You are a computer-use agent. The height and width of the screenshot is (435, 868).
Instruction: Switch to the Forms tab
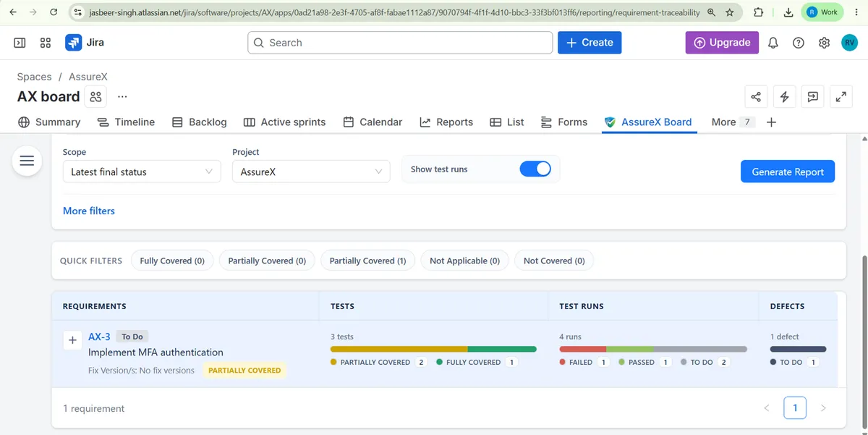(x=564, y=122)
